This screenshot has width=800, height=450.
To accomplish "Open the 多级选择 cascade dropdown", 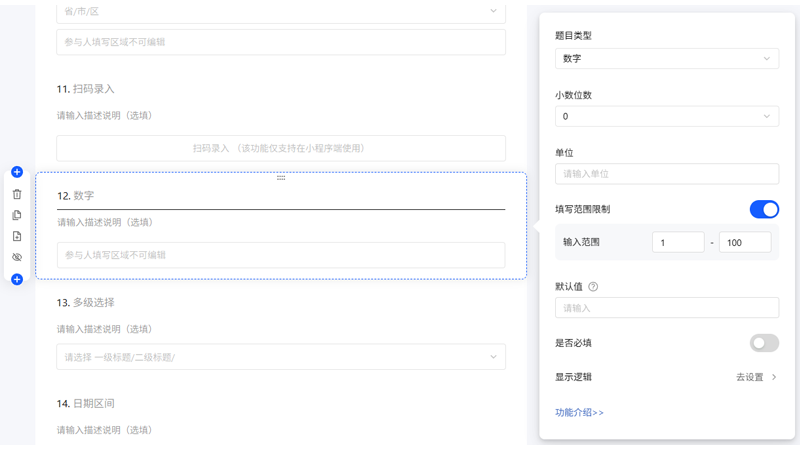I will [x=281, y=357].
